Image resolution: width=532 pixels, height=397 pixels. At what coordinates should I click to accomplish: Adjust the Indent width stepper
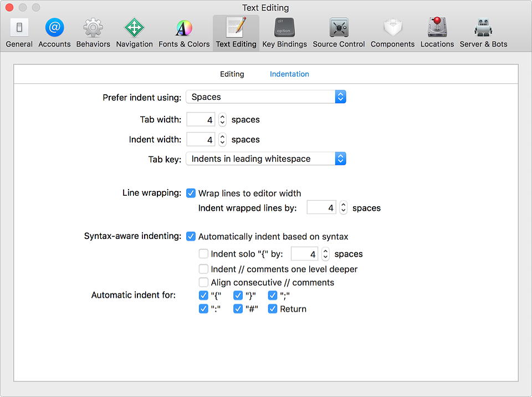coord(222,140)
